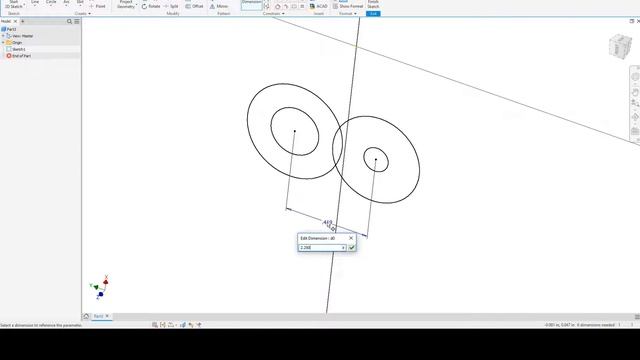Viewport: 640px width, 360px height.
Task: Open the browser panel menu
Action: (77, 21)
